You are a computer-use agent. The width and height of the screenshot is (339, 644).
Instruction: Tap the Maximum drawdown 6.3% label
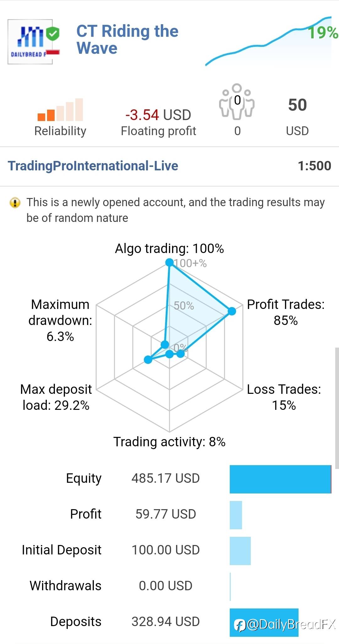[60, 320]
